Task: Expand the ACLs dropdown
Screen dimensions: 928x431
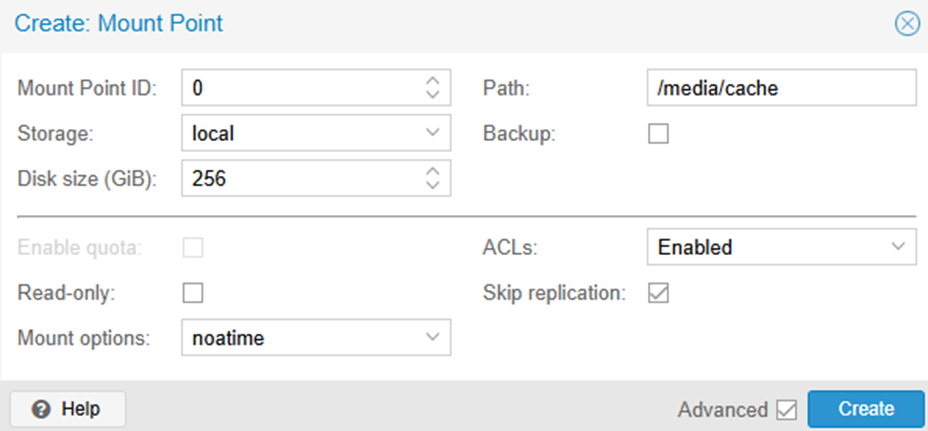Action: tap(897, 247)
